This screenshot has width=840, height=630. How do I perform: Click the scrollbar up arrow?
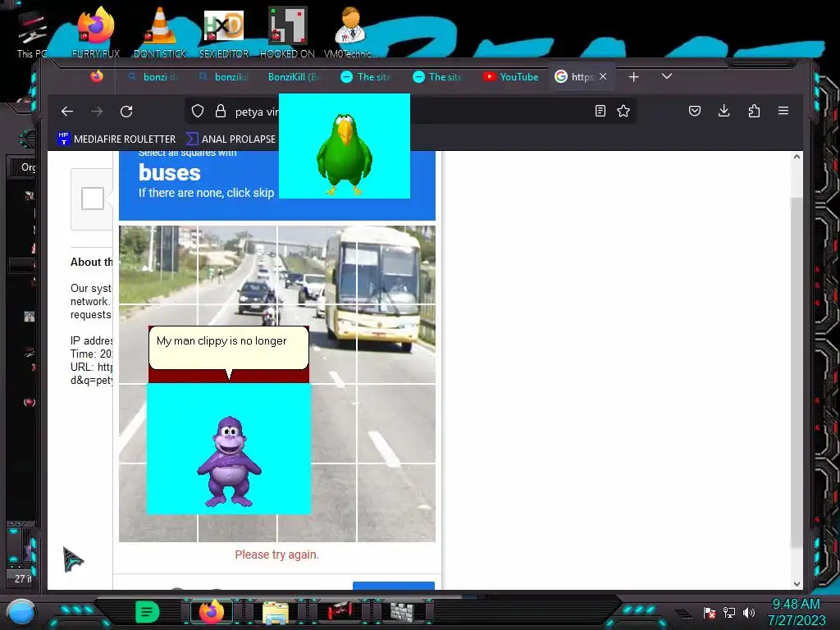click(x=797, y=157)
